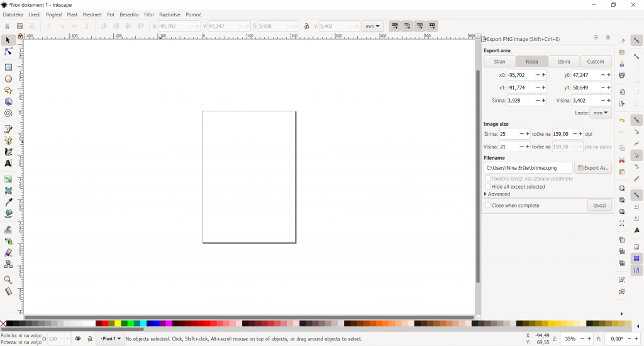
Task: Enable Close when complete checkbox
Action: click(487, 206)
